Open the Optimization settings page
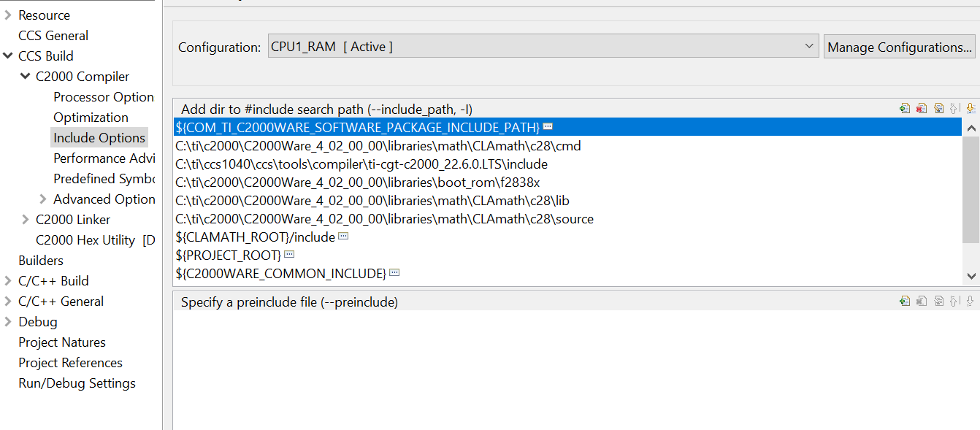 coord(91,117)
